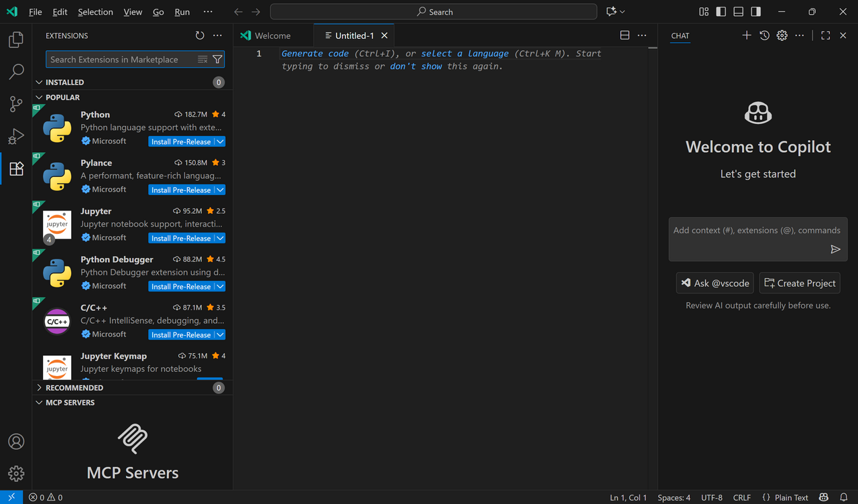Collapse the Popular extensions section
Viewport: 858px width, 504px height.
click(39, 97)
